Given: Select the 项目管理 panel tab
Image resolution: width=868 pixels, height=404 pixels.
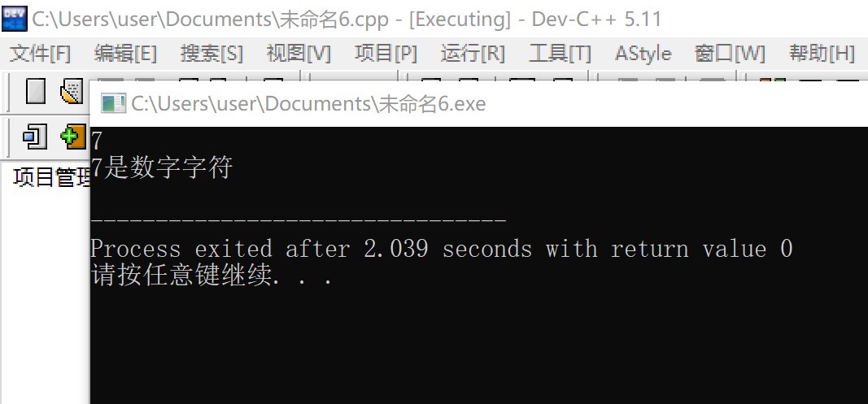Looking at the screenshot, I should coord(51,178).
